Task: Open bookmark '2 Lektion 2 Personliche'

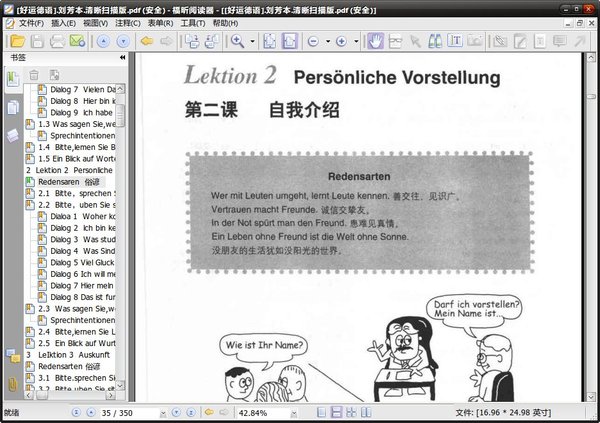Action: point(69,170)
